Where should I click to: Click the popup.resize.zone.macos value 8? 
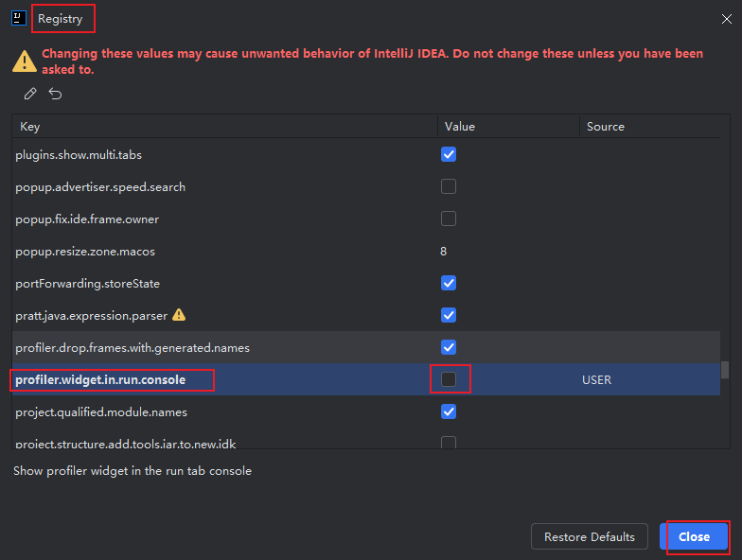(x=444, y=251)
